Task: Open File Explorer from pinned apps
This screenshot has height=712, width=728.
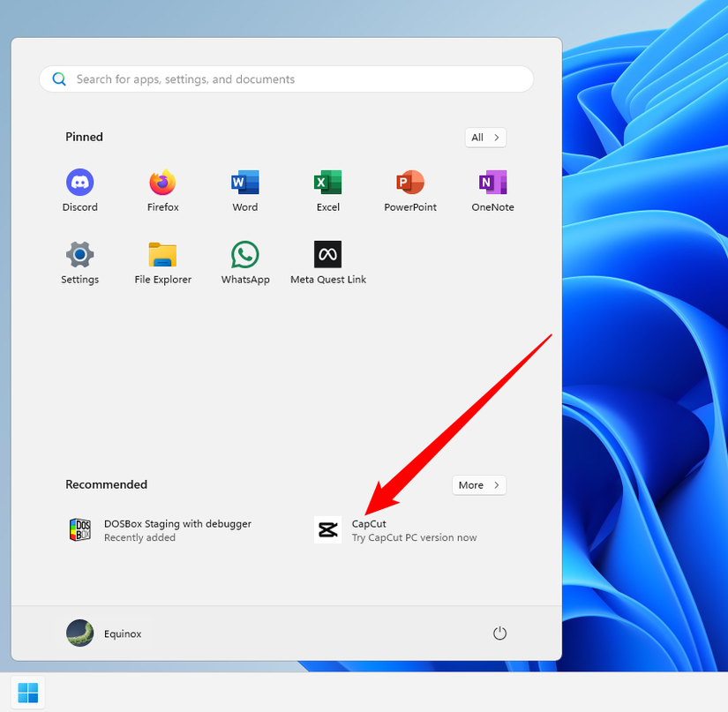Action: click(162, 262)
